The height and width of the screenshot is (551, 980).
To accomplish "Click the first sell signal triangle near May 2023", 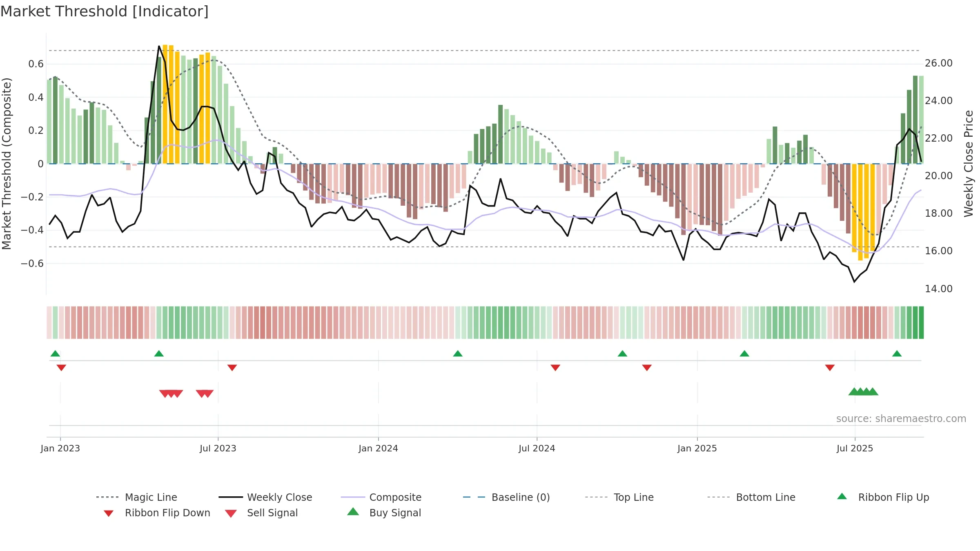I will (164, 393).
